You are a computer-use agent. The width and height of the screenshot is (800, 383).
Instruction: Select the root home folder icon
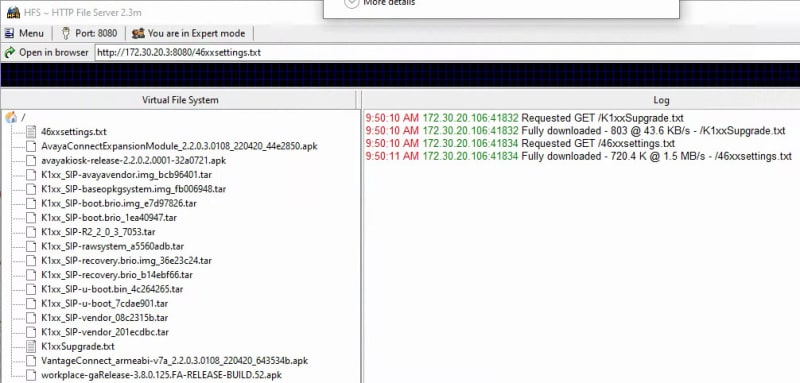[11, 118]
